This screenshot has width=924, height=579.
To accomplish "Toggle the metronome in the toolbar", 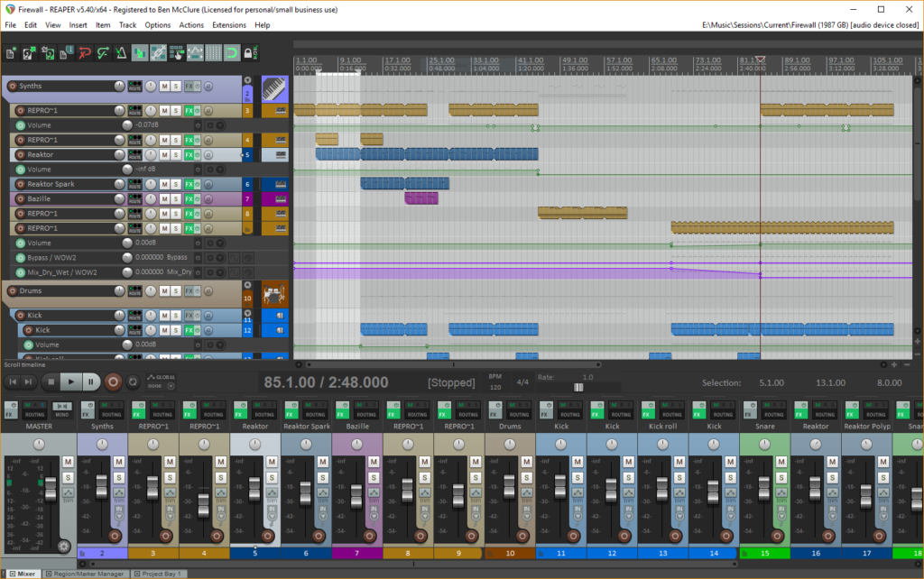I will 122,53.
